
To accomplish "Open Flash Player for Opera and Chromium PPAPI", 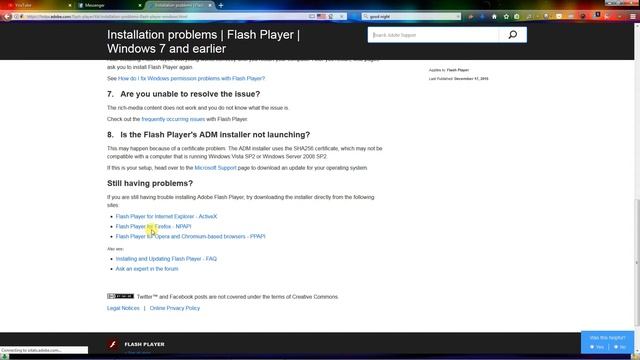I will tap(190, 236).
